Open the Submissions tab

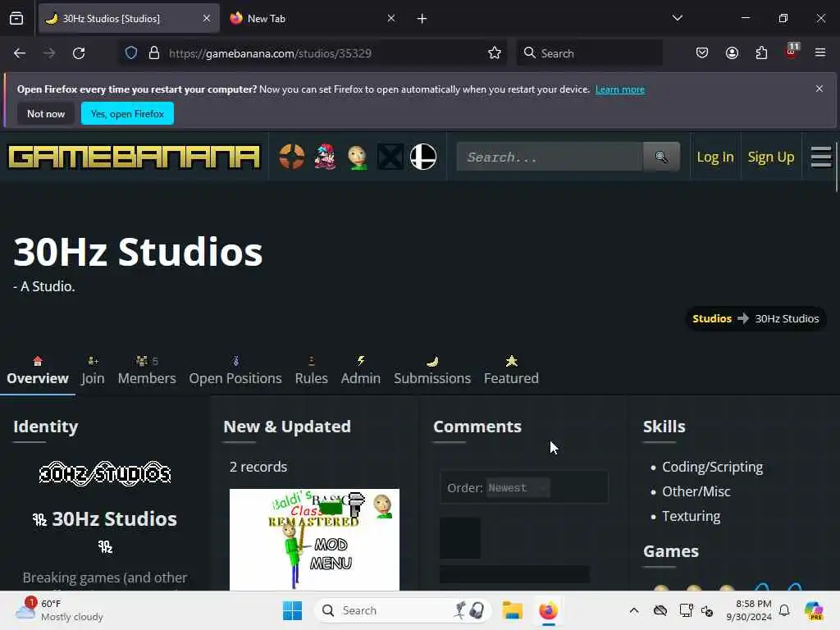coord(432,371)
